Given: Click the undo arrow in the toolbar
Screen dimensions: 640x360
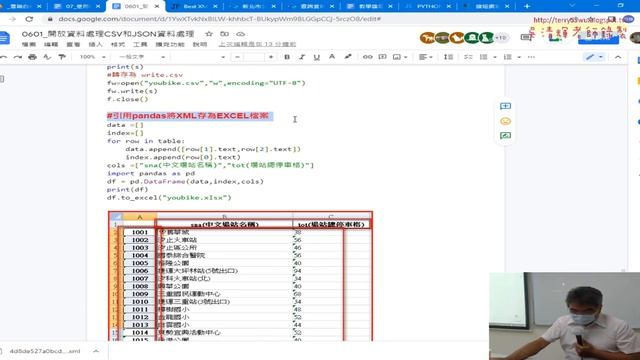Looking at the screenshot, I should click(3, 57).
